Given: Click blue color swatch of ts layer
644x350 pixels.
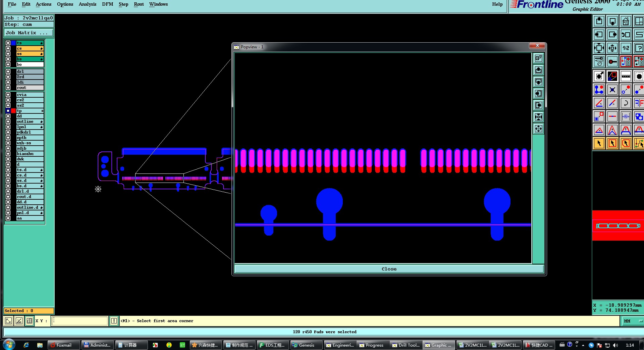Looking at the screenshot, I should pyautogui.click(x=13, y=43).
